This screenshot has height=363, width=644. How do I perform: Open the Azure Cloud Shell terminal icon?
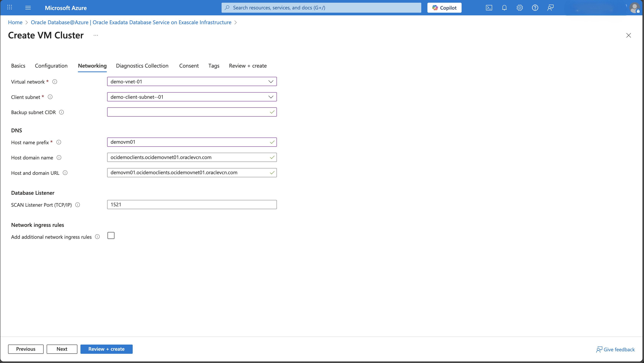(489, 7)
